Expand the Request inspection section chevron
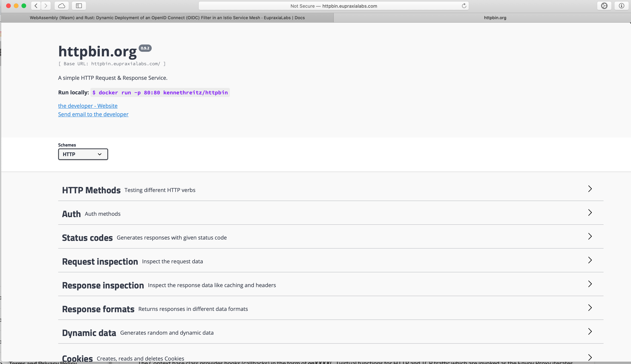The height and width of the screenshot is (364, 631). (590, 260)
